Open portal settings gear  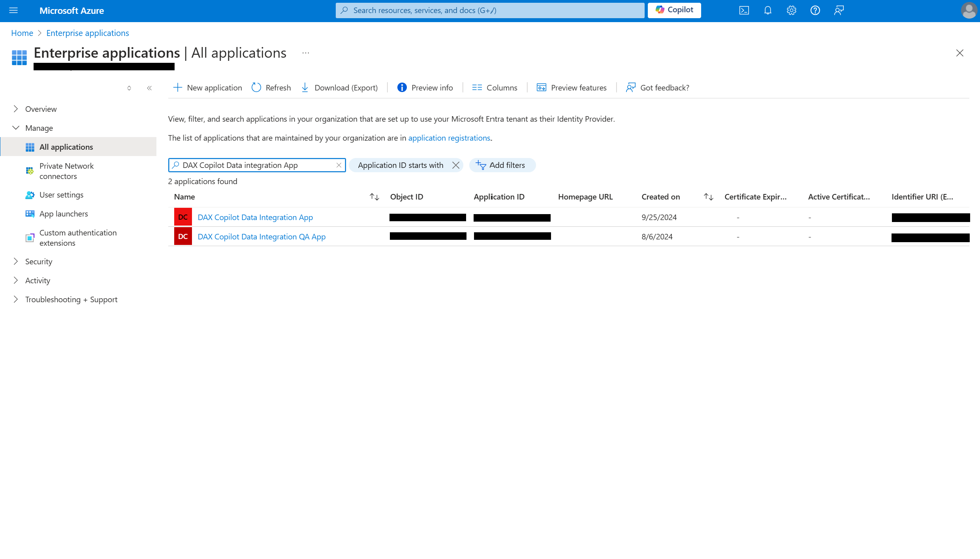(792, 11)
